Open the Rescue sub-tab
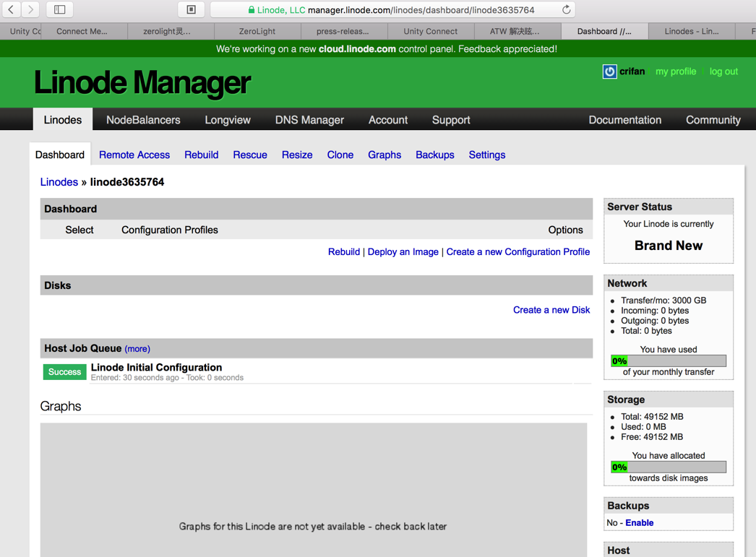The height and width of the screenshot is (557, 756). tap(250, 155)
